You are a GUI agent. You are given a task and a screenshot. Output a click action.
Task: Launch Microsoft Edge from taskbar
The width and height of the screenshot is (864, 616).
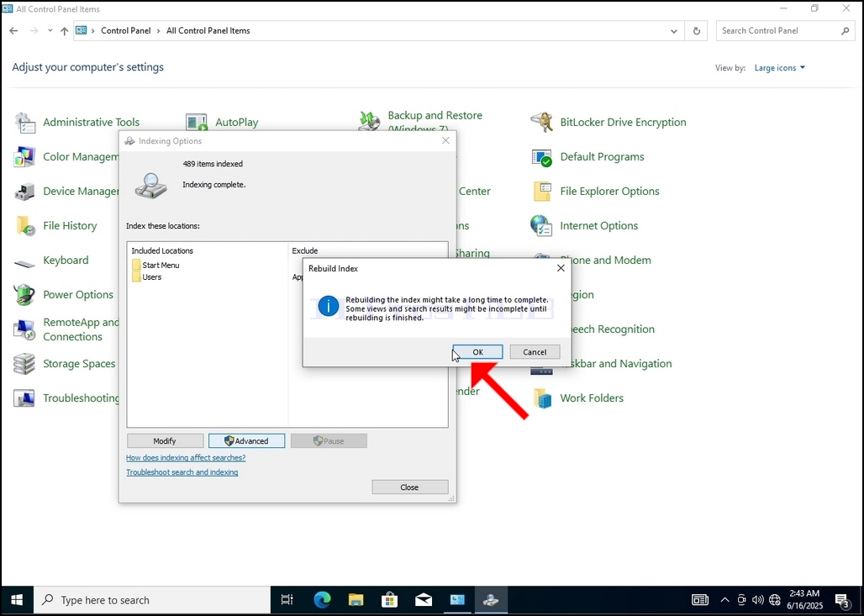[x=322, y=600]
